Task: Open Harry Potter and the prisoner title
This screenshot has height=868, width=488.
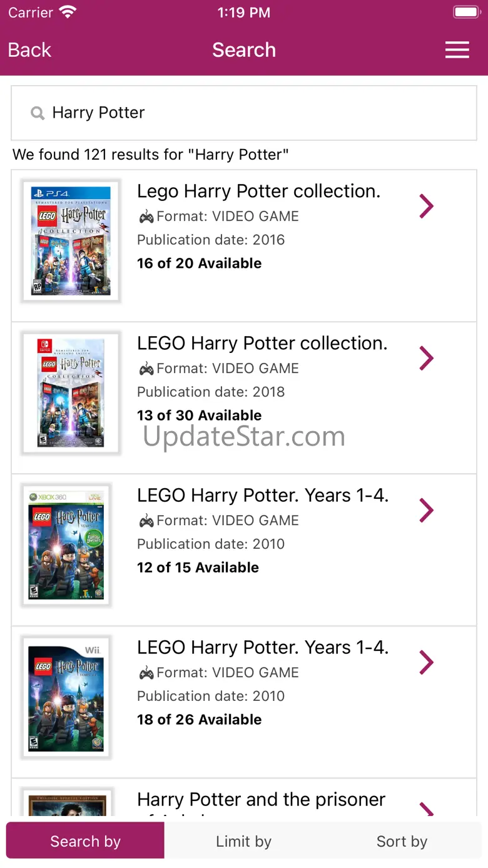Action: pyautogui.click(x=261, y=800)
